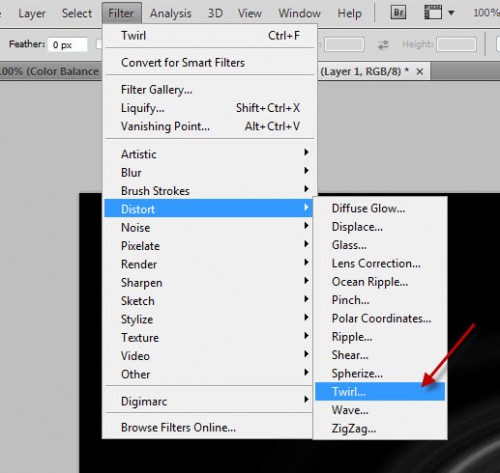Select ZigZag distort filter

pos(380,428)
